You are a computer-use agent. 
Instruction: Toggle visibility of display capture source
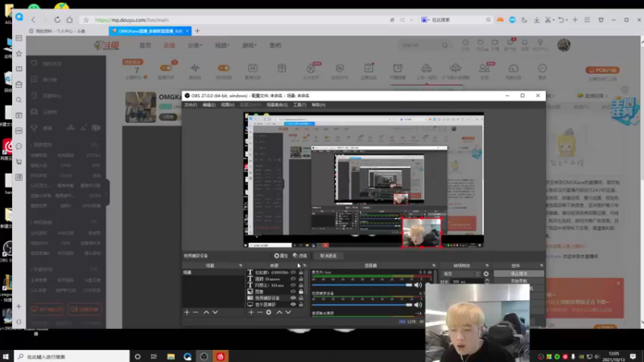pos(293,305)
